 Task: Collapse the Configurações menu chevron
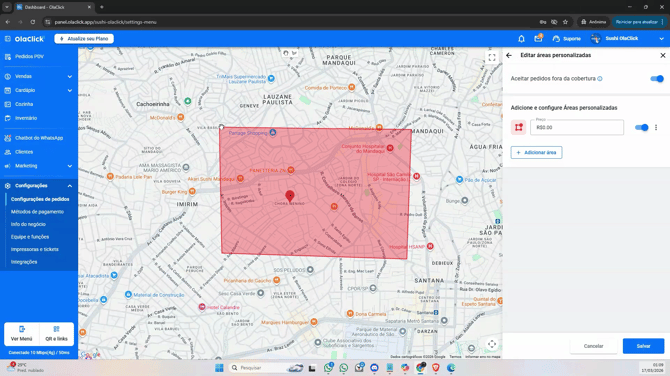coord(70,186)
